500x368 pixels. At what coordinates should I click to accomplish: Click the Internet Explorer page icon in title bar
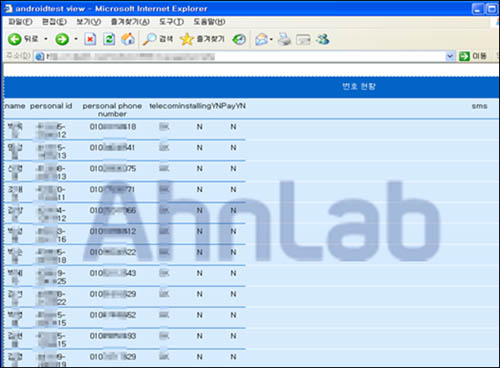tap(7, 9)
